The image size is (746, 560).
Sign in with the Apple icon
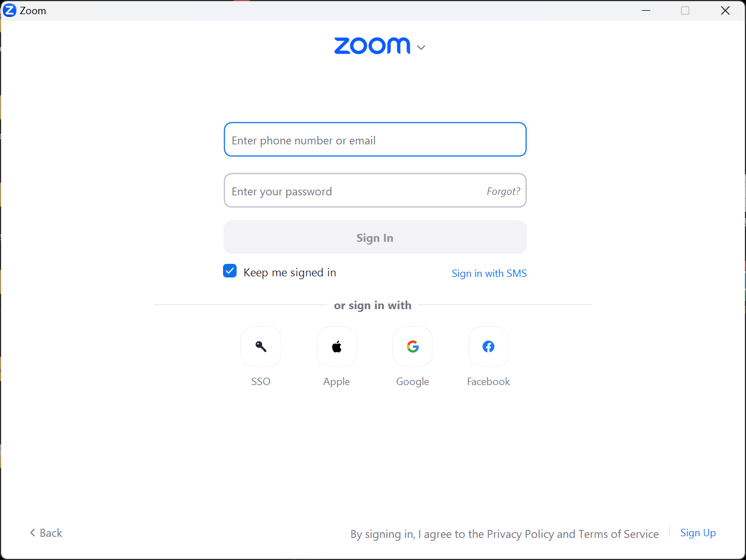337,347
